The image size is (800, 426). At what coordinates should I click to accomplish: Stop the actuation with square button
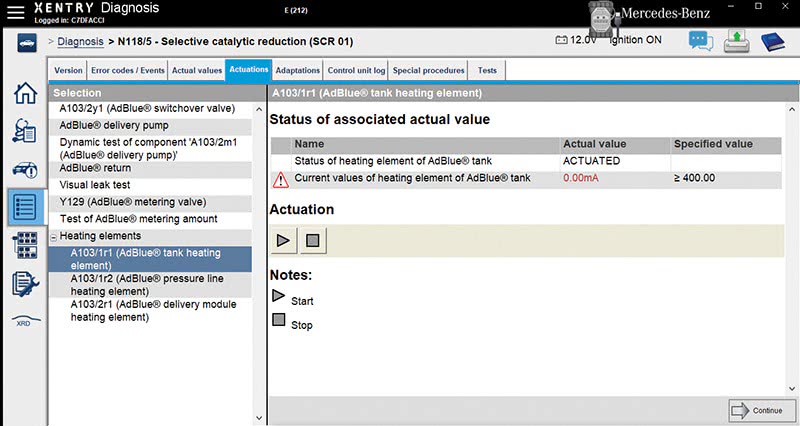[x=313, y=240]
